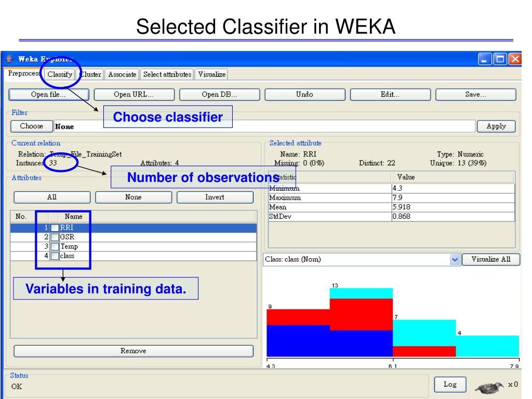Close the Weka Explorer window
This screenshot has width=532, height=399.
pos(515,59)
